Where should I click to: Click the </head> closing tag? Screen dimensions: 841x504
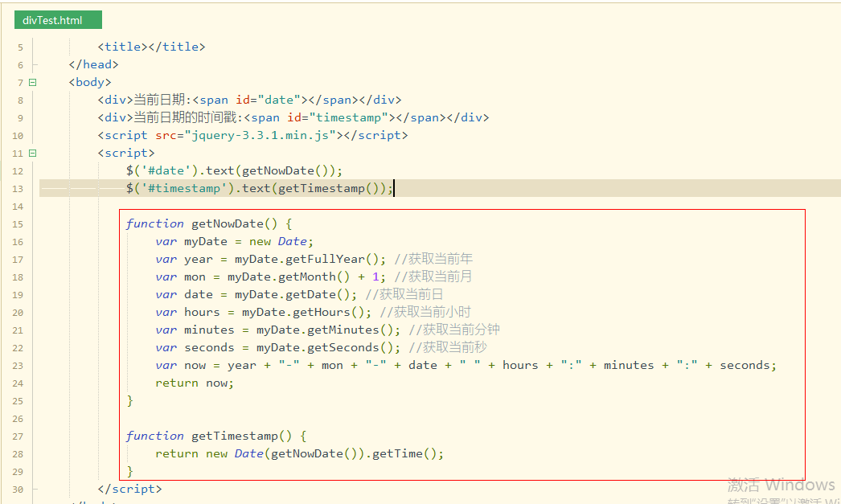94,64
